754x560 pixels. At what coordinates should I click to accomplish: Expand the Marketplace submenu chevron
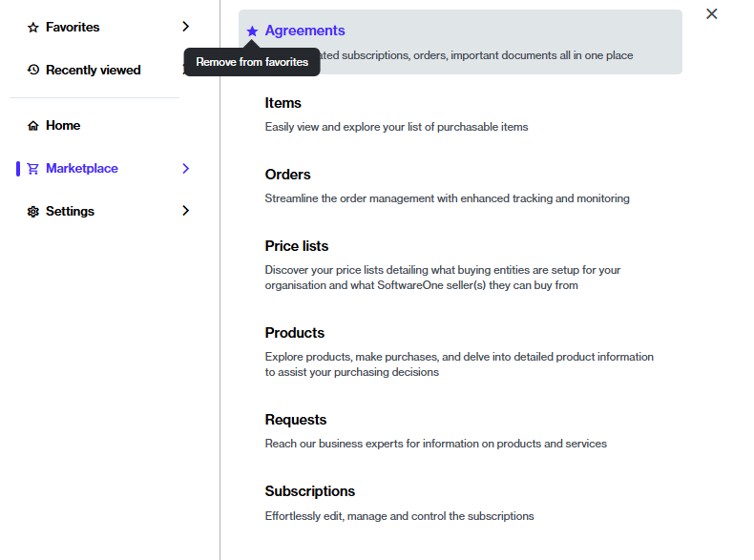pos(185,169)
